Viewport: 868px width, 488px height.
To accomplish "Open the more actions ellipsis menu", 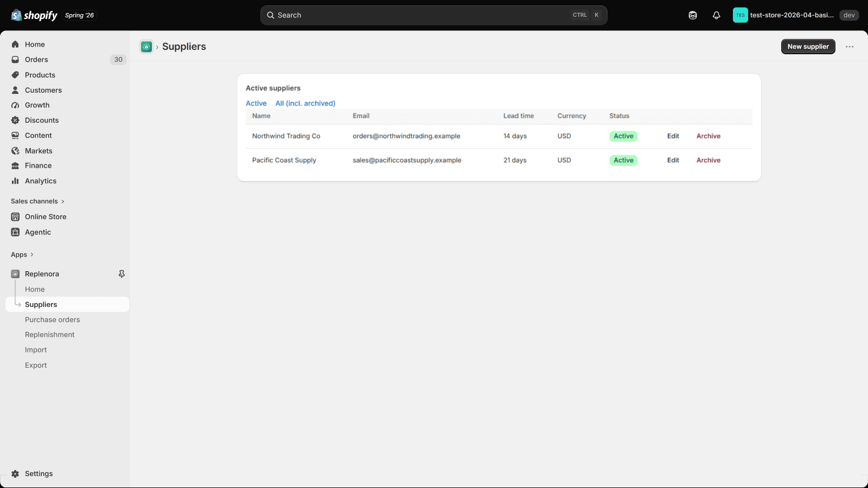I will tap(850, 47).
